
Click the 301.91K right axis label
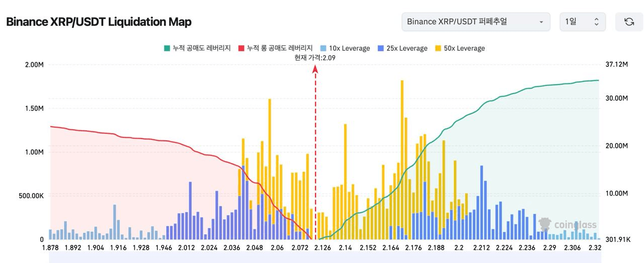click(617, 240)
